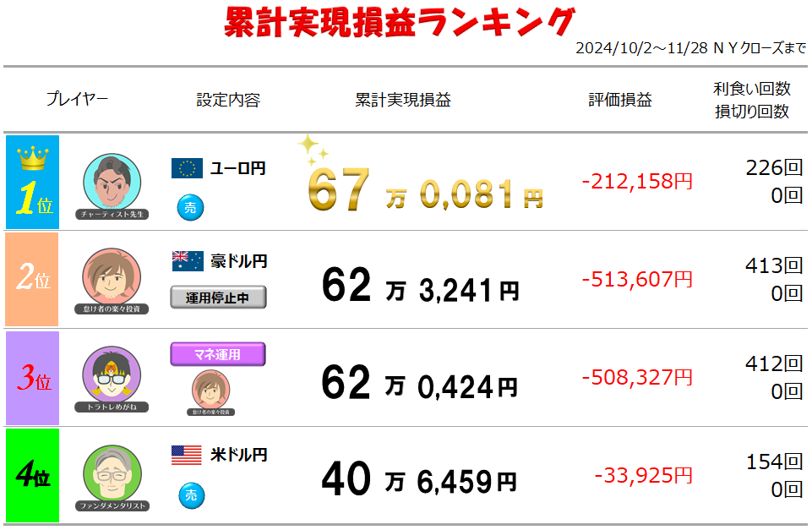Click the green 4位 rank tile
The height and width of the screenshot is (530, 812).
click(x=33, y=475)
